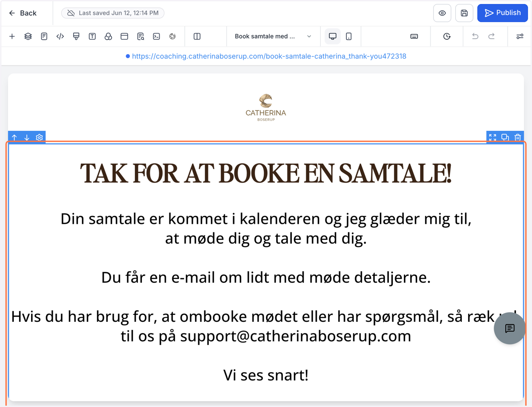
Task: Click the Catherina Boserup logo image
Action: pyautogui.click(x=266, y=107)
